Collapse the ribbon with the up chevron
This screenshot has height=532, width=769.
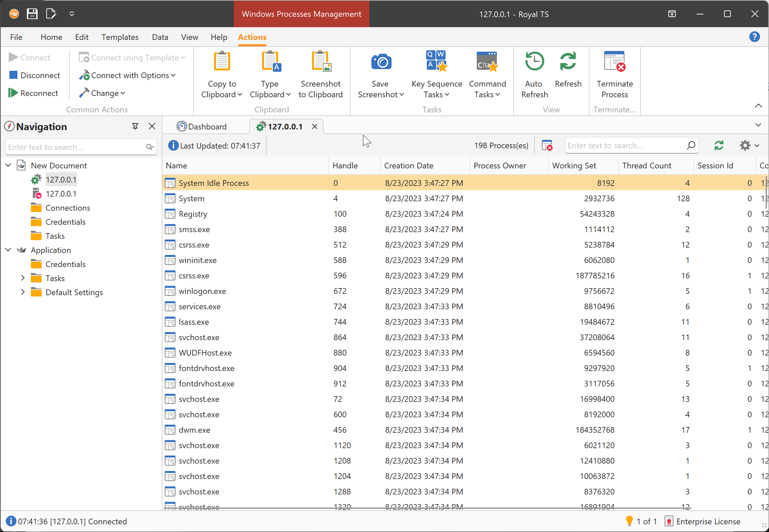(x=758, y=106)
